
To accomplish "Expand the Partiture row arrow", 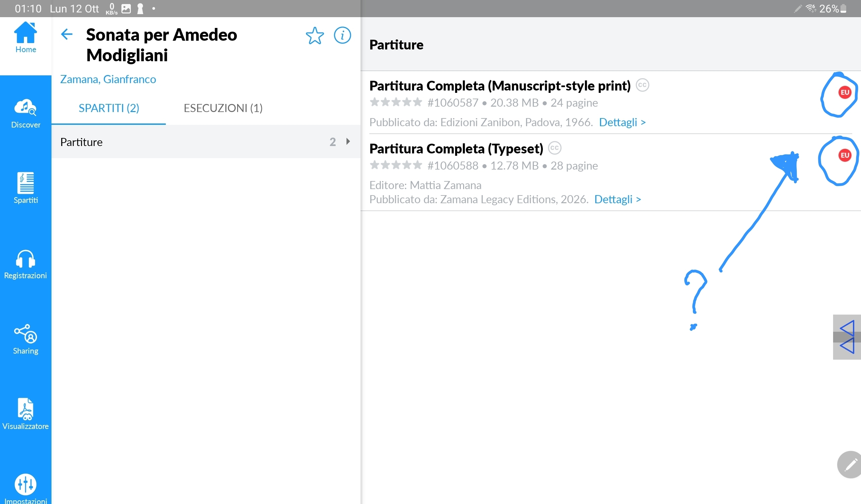I will click(x=348, y=141).
